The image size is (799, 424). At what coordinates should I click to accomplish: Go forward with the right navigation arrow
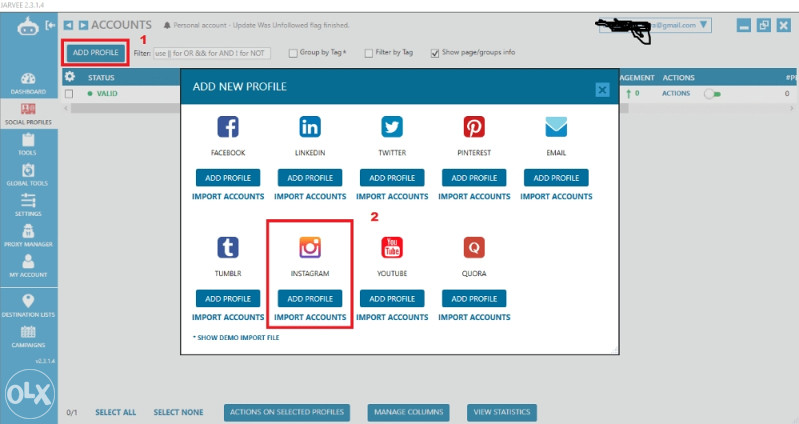click(x=83, y=25)
